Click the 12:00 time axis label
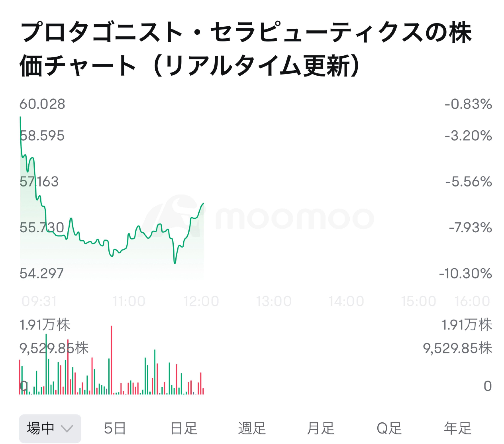 201,301
